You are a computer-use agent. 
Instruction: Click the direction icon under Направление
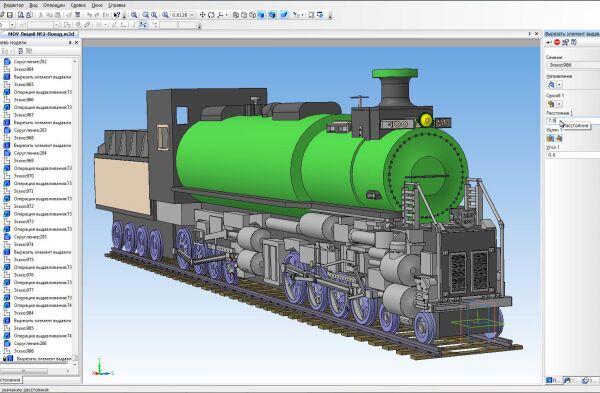[551, 85]
